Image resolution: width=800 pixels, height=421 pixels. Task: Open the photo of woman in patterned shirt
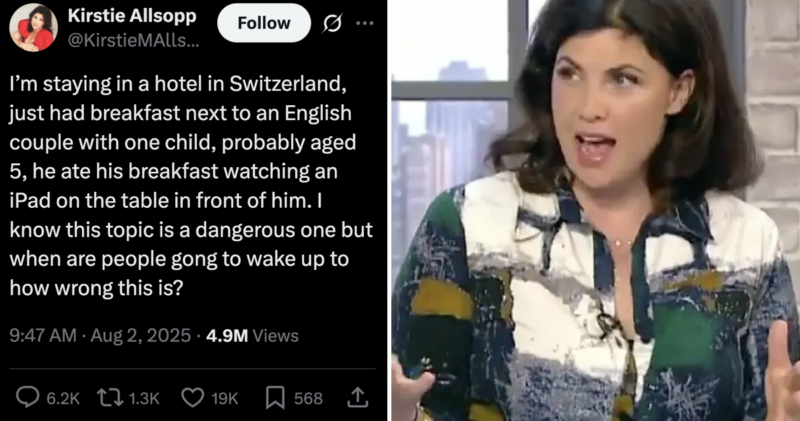tap(596, 210)
